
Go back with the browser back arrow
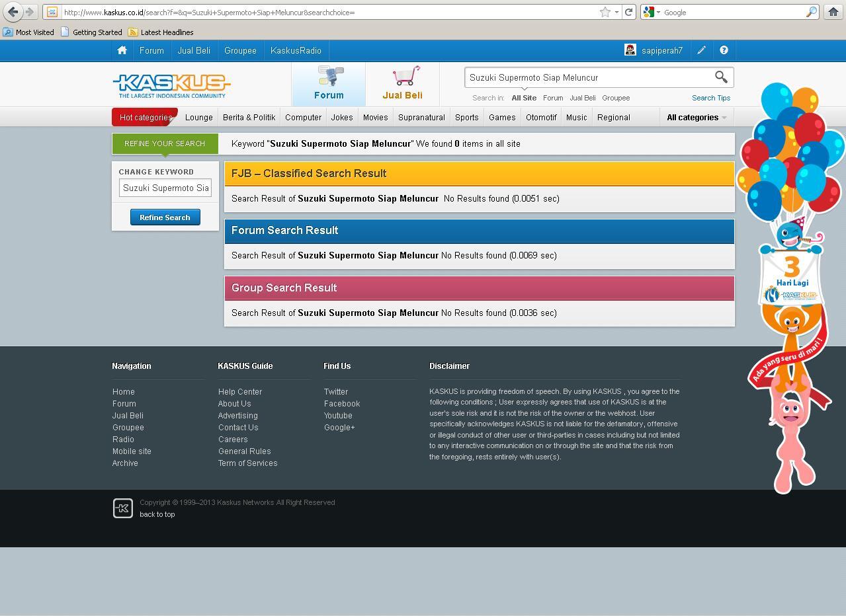point(13,12)
